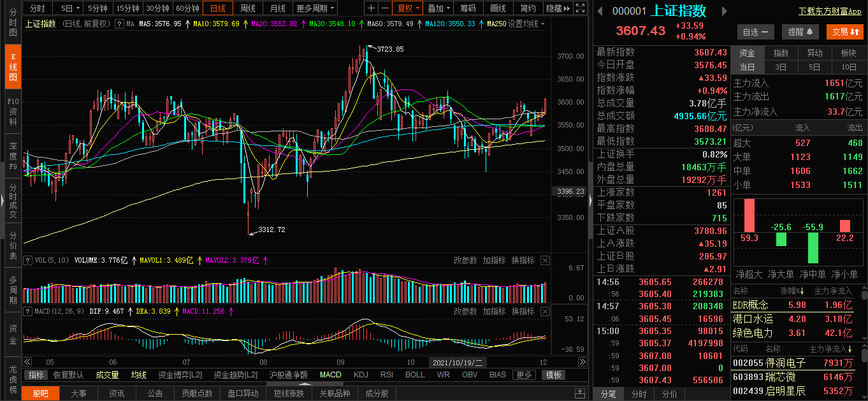Switch to the 公告 bottom tab

[155, 393]
